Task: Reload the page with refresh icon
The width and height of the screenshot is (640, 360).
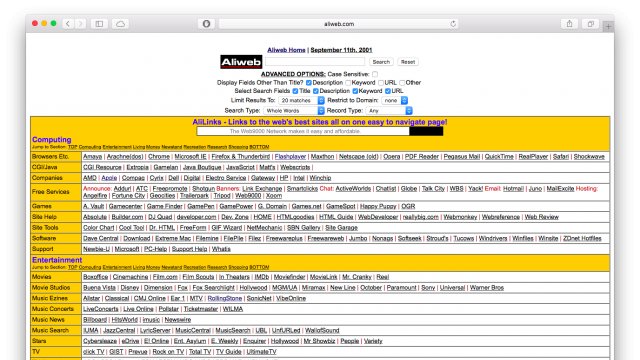Action: pos(453,24)
